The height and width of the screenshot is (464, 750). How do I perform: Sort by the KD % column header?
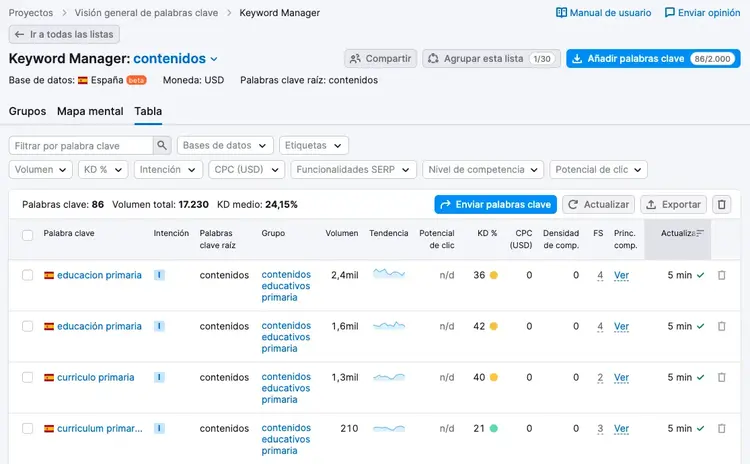487,233
